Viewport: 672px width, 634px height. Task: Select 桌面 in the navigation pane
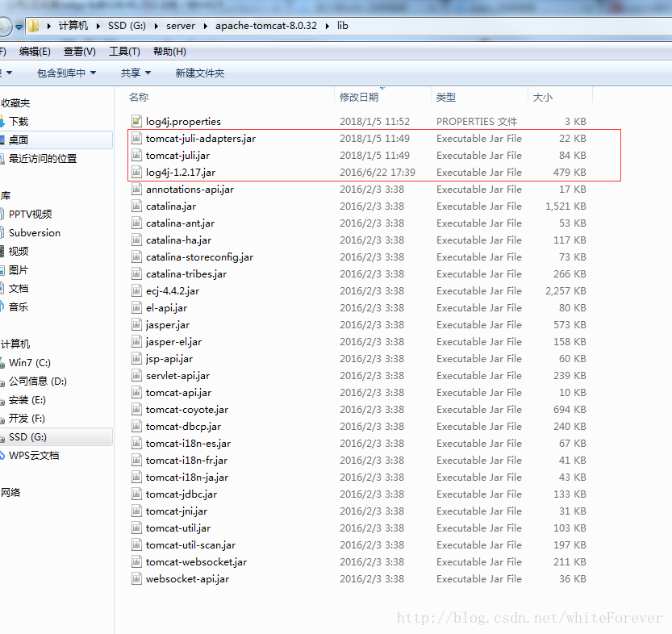[19, 140]
